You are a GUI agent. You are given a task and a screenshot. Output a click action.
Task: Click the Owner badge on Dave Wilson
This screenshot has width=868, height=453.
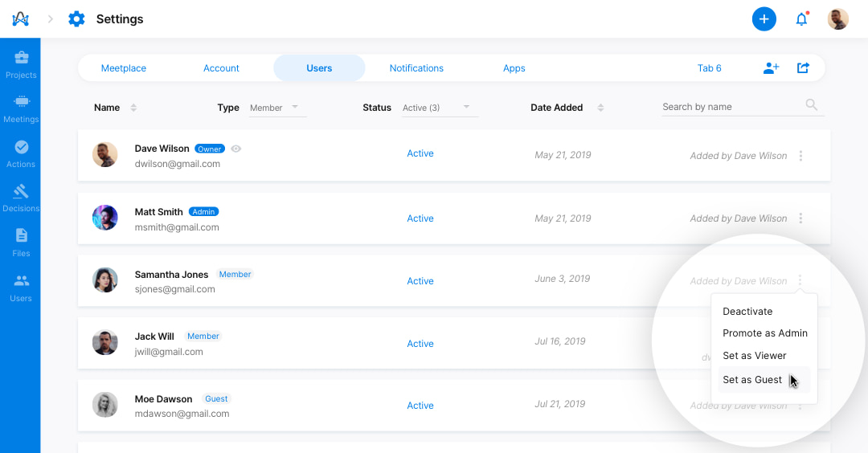click(x=210, y=149)
